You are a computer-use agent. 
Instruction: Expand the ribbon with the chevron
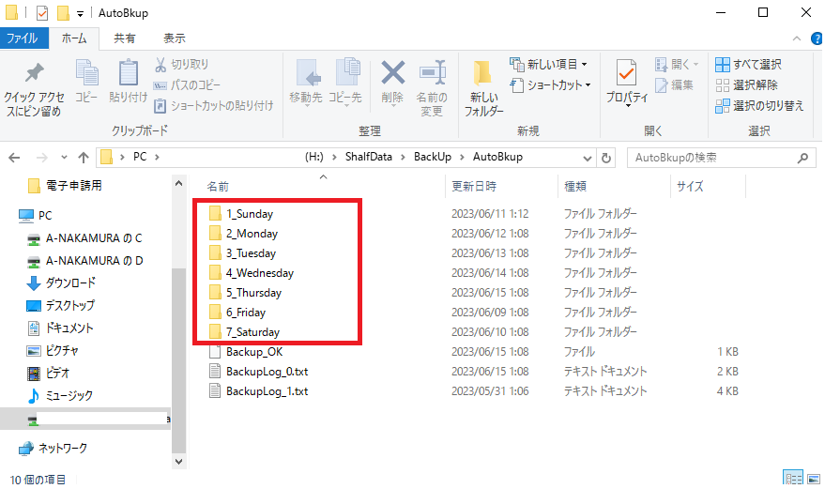click(796, 38)
